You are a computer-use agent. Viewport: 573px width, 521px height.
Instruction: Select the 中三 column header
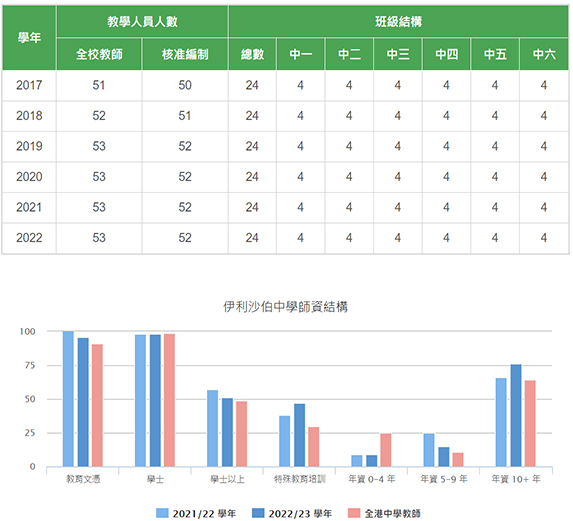[398, 54]
